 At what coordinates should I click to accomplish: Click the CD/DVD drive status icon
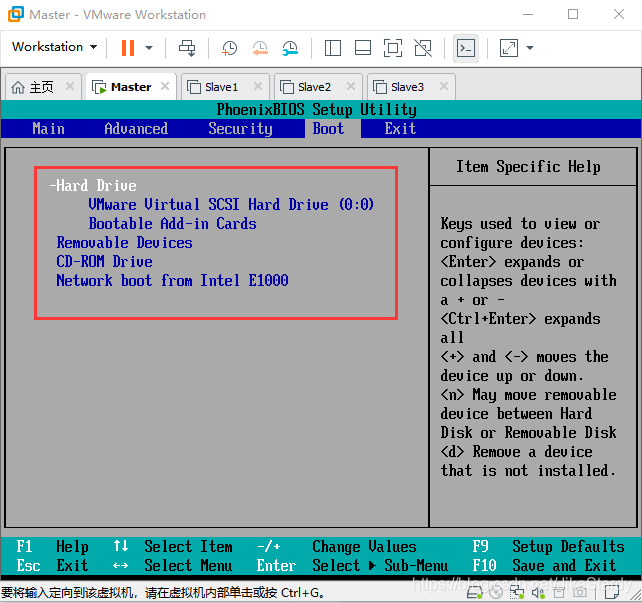click(x=496, y=592)
